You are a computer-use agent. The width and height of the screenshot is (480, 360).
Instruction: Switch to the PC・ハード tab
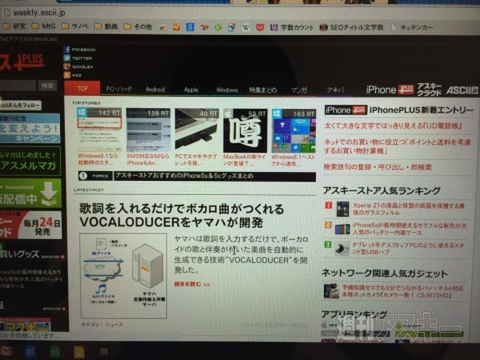119,89
